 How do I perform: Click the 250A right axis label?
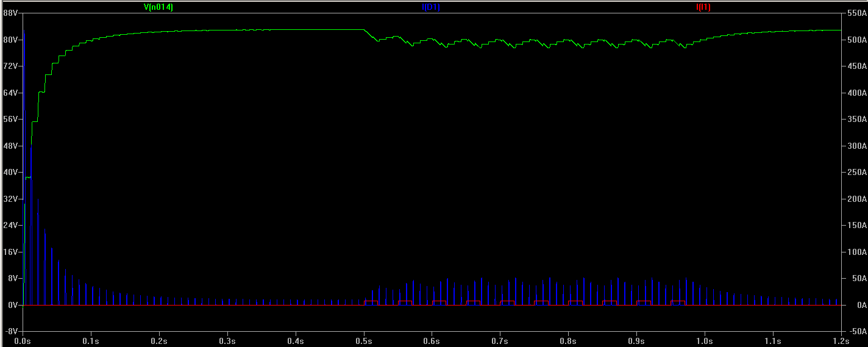click(856, 173)
